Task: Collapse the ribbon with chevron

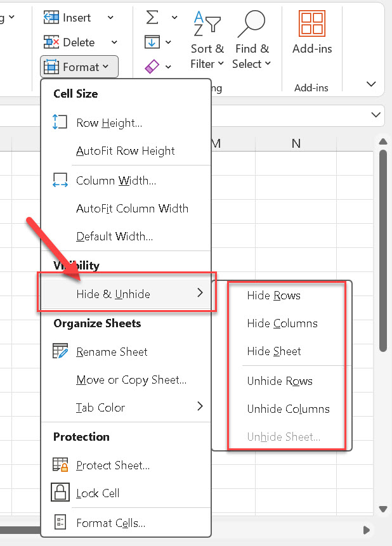Action: point(372,84)
